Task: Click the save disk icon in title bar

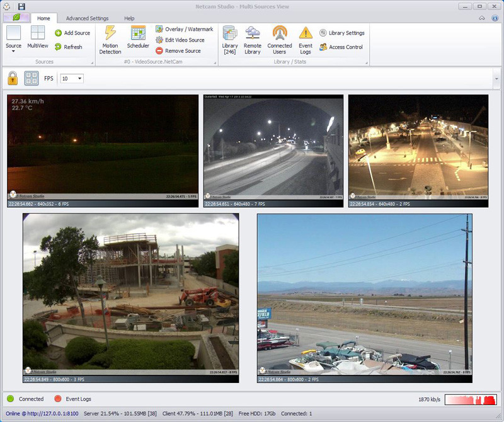Action: [x=21, y=6]
